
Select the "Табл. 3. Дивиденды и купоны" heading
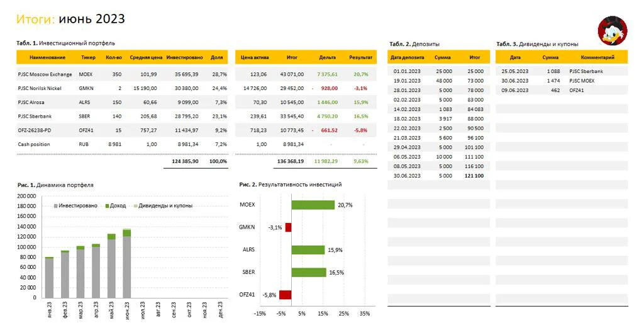(x=537, y=44)
